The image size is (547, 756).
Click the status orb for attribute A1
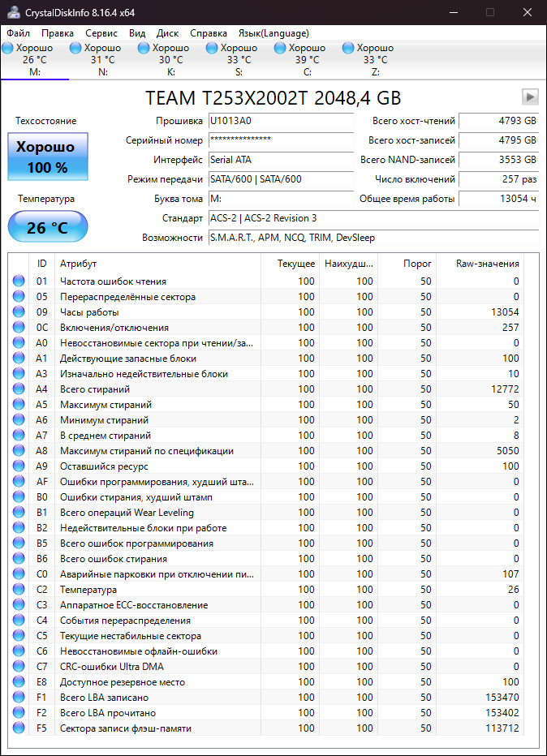pos(19,358)
